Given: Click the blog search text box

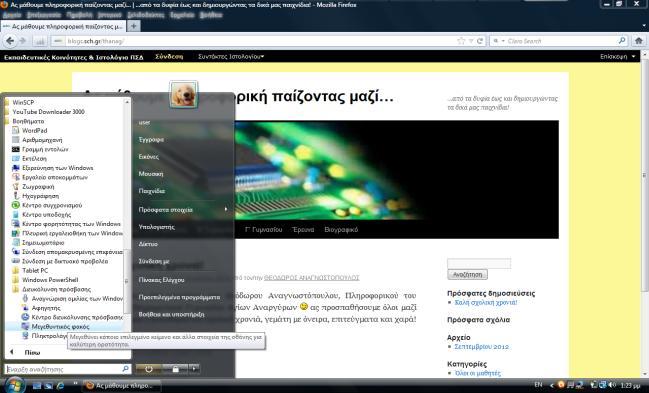Looking at the screenshot, I should point(479,263).
